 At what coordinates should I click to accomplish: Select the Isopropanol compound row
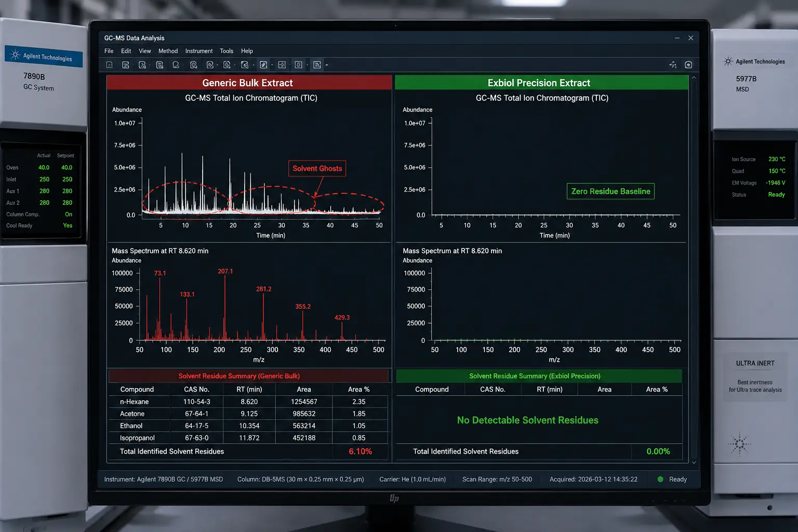248,438
